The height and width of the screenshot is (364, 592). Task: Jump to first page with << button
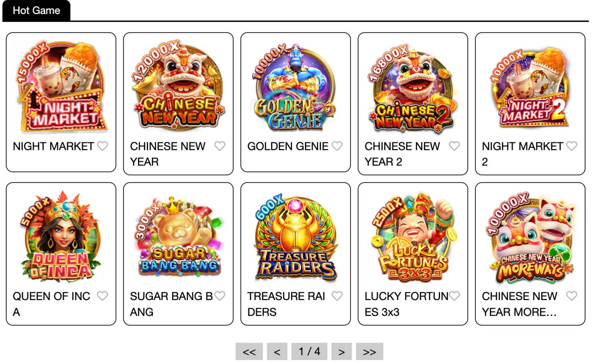click(x=249, y=352)
